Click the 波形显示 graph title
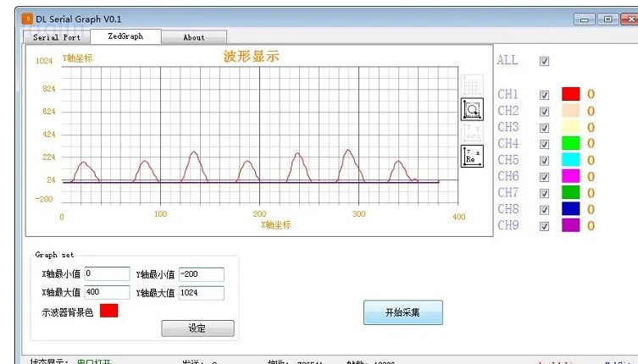This screenshot has width=638, height=364. coord(251,56)
